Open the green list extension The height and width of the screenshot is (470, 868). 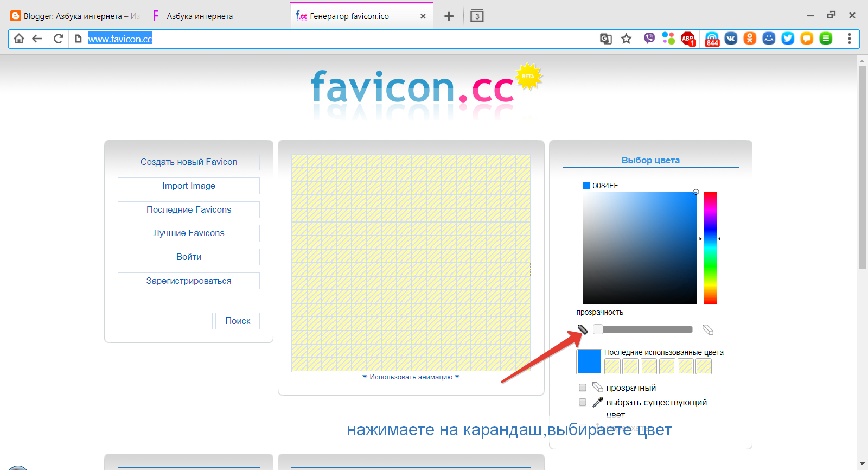point(826,39)
